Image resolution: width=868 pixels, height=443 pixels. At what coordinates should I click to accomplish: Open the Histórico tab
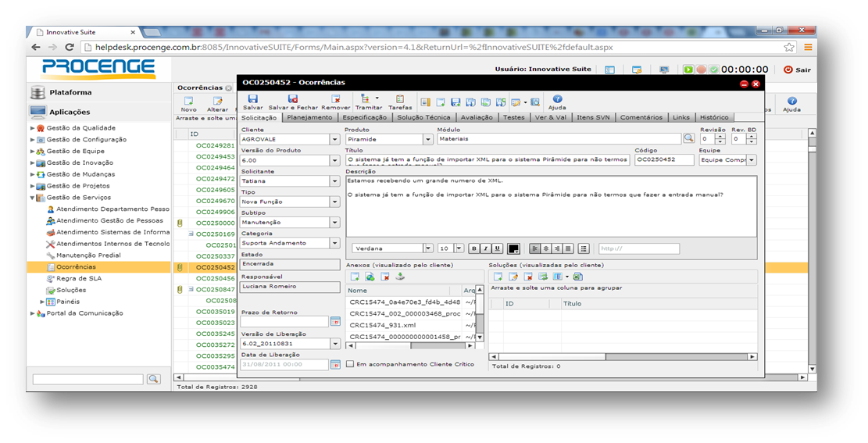tap(714, 117)
